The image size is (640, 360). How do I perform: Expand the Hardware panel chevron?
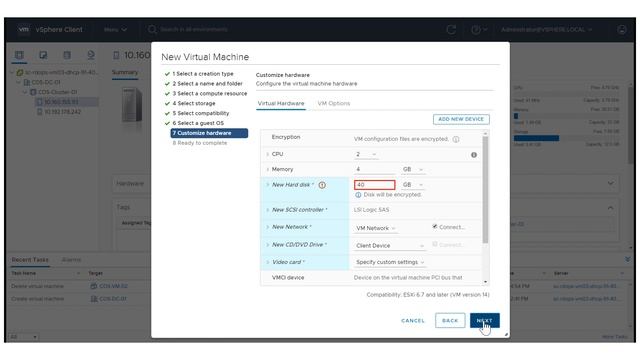(610, 183)
